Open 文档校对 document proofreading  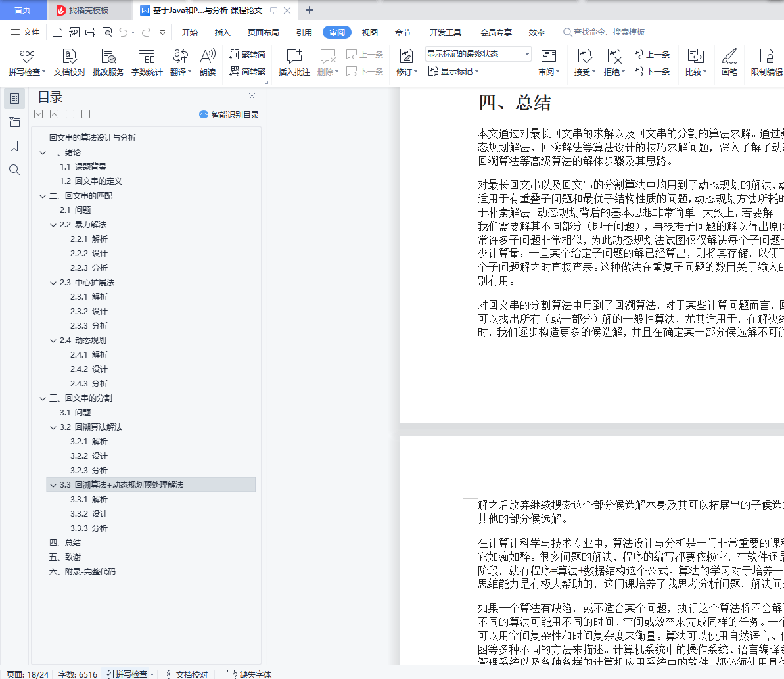pos(70,62)
